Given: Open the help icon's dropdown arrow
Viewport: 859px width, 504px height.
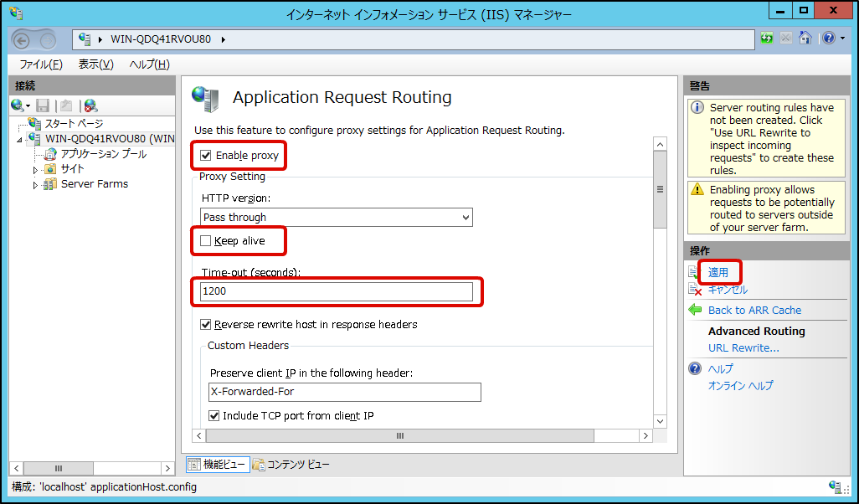Looking at the screenshot, I should click(x=842, y=39).
